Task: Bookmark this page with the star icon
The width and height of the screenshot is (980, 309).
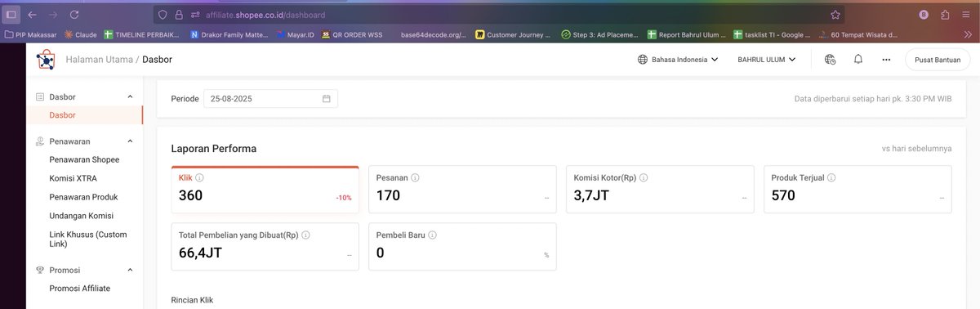Action: (x=835, y=15)
